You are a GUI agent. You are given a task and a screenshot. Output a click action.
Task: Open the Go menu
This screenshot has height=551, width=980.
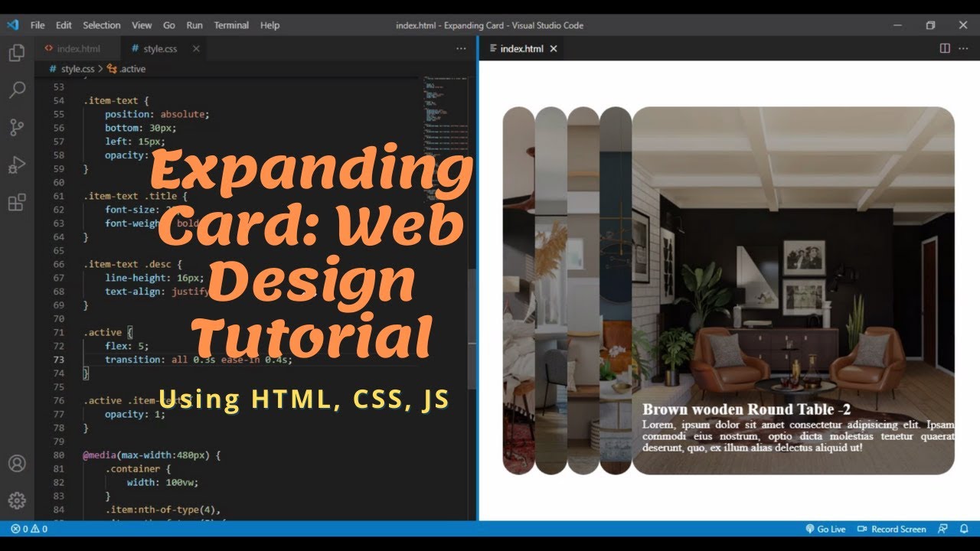click(169, 25)
